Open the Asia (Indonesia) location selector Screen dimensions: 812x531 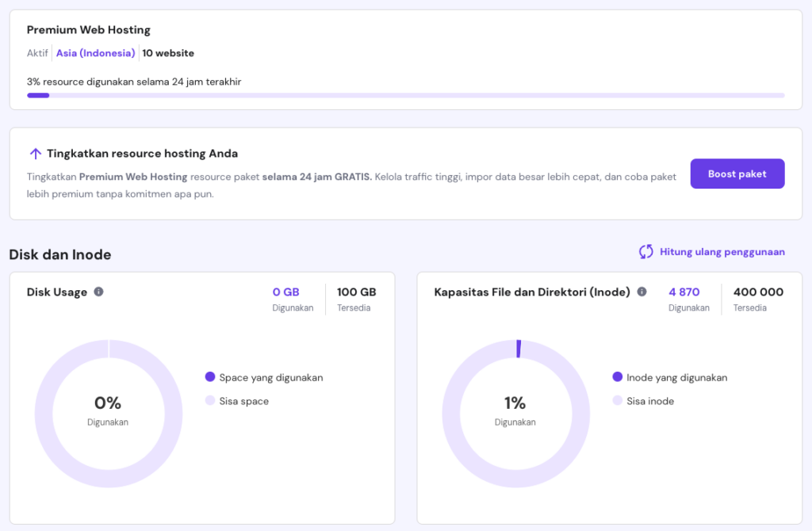coord(95,53)
